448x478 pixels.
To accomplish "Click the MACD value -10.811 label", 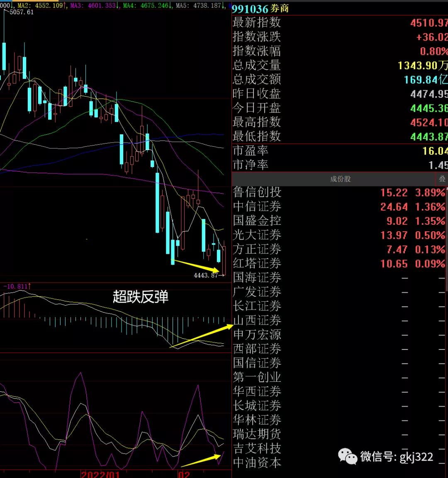I will pyautogui.click(x=16, y=286).
